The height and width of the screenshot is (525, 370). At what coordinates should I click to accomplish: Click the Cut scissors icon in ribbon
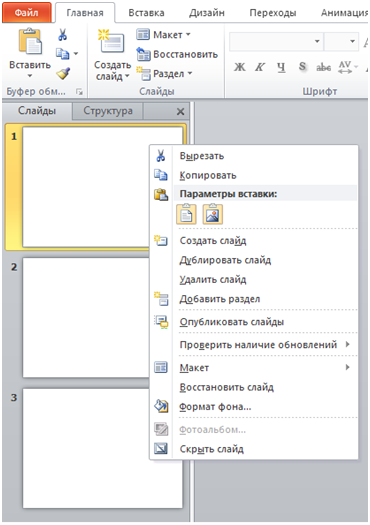(63, 35)
